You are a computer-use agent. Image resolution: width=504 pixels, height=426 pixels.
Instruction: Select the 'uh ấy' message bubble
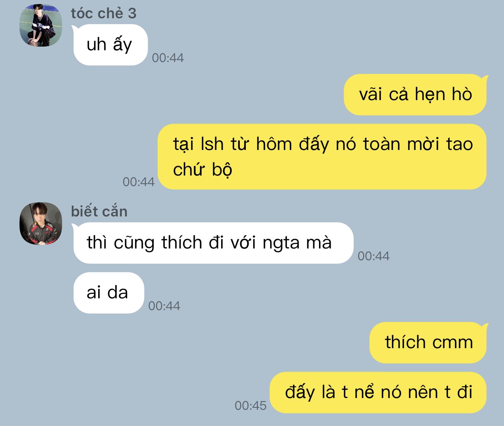coord(110,45)
